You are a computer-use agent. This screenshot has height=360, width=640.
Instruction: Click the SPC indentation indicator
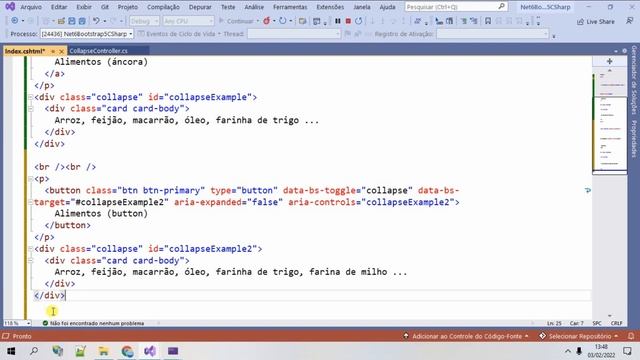(x=597, y=323)
